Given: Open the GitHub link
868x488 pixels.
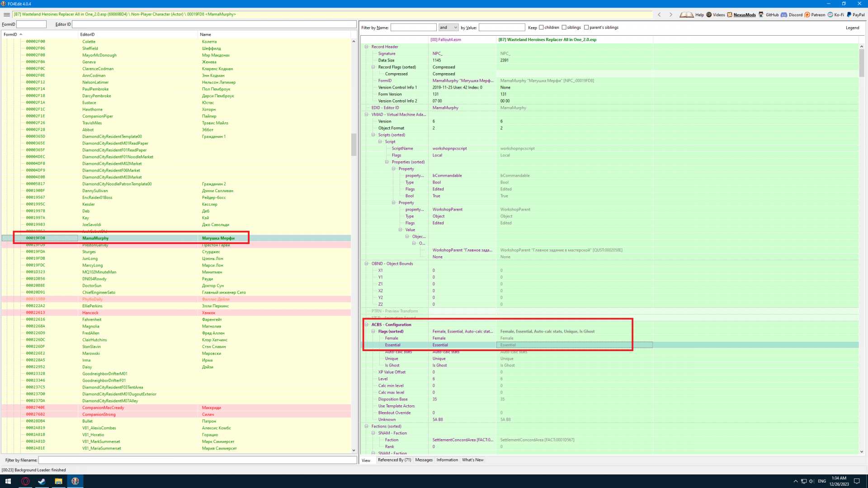Looking at the screenshot, I should click(772, 15).
